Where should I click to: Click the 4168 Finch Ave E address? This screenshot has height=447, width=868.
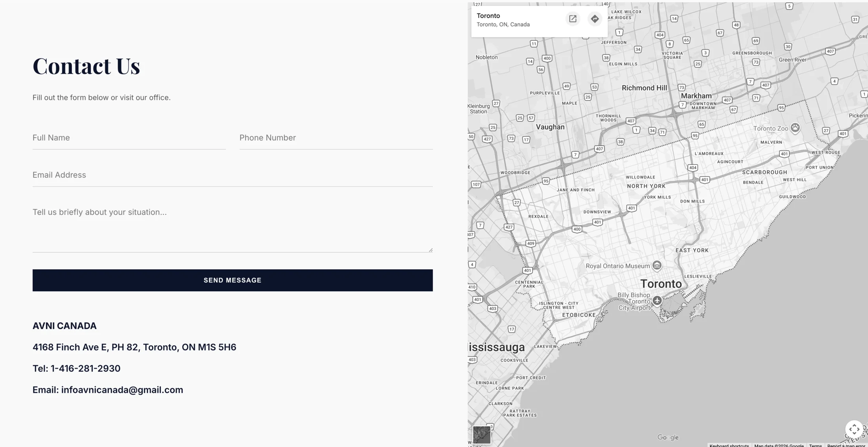pos(135,347)
